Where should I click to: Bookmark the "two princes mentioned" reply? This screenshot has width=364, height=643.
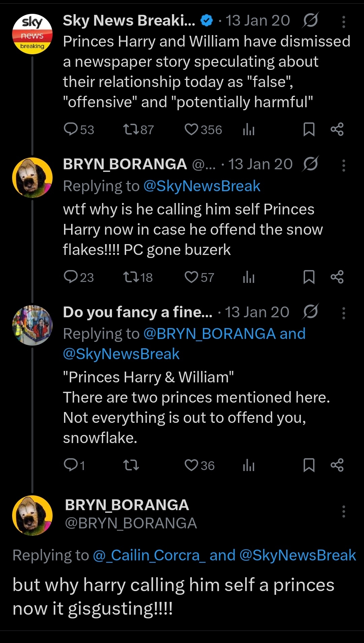[309, 465]
